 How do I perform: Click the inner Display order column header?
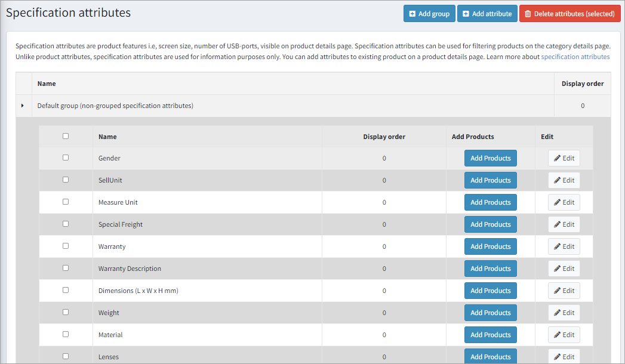384,137
